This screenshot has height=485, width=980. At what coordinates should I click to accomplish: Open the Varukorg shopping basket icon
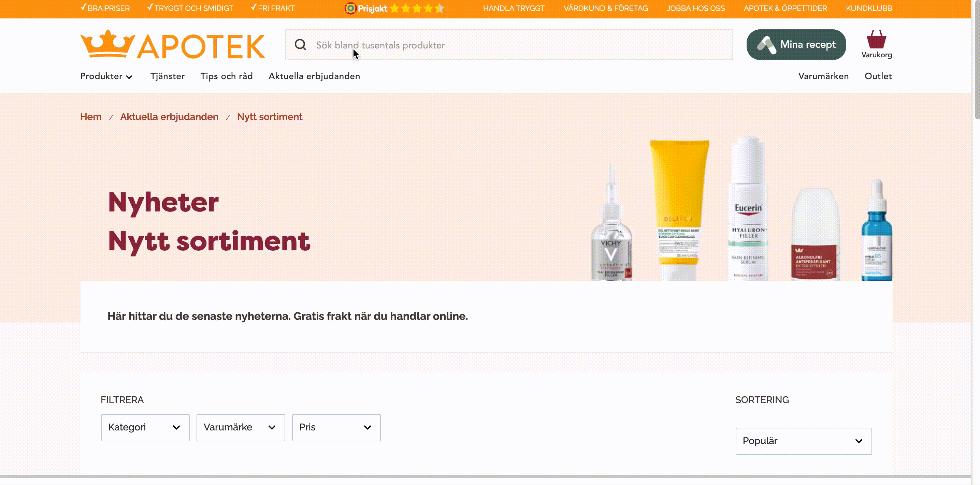coord(877,44)
